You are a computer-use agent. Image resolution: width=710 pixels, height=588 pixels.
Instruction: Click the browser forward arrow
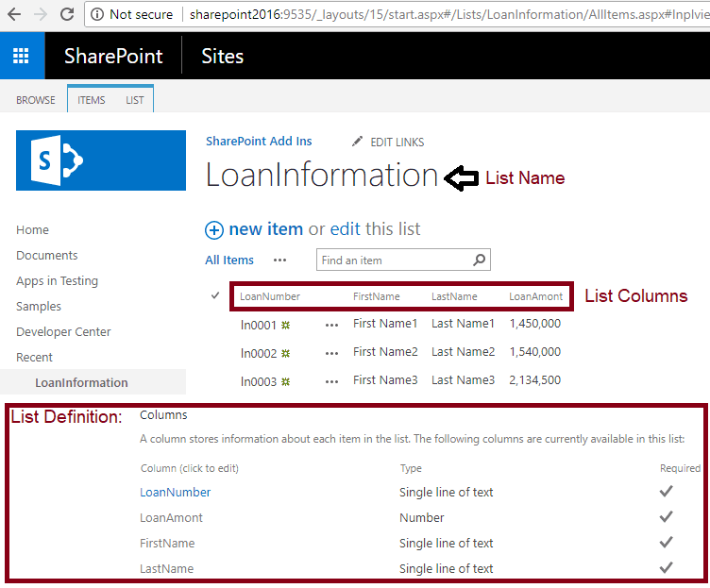[x=41, y=14]
